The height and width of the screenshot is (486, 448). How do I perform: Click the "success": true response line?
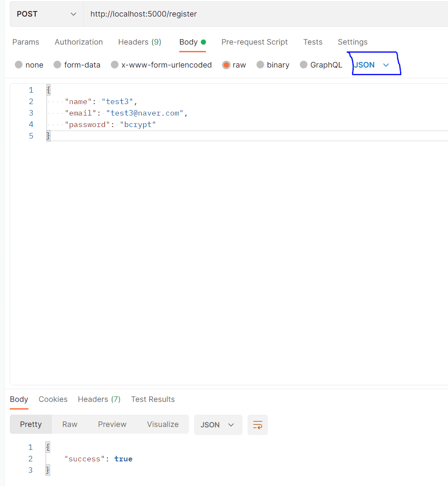tap(98, 459)
